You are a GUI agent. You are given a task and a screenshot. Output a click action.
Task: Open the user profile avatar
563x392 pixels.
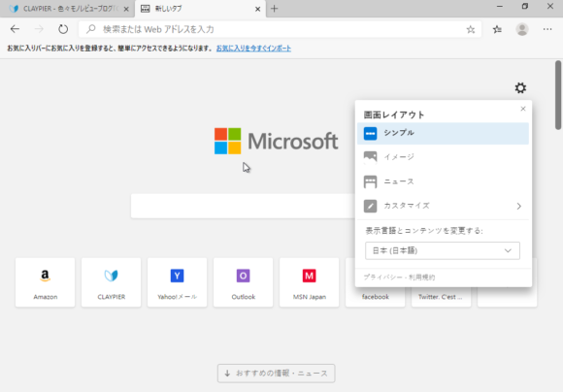pyautogui.click(x=522, y=29)
